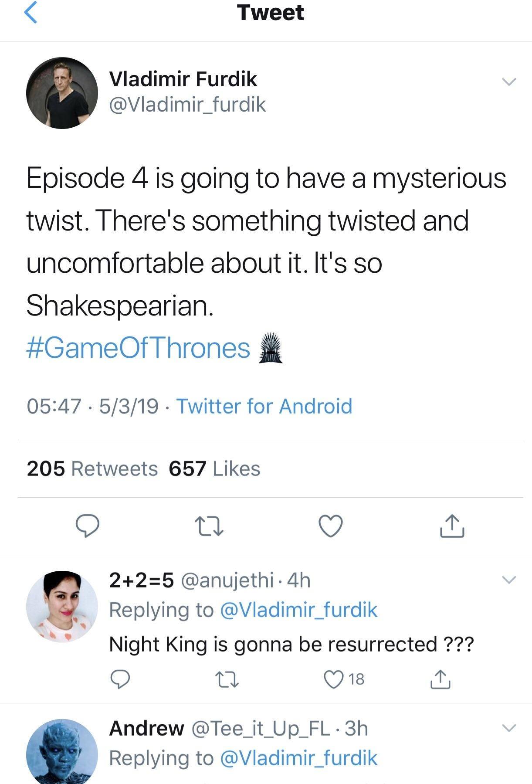
Task: Share the anujethi reply
Action: 440,679
